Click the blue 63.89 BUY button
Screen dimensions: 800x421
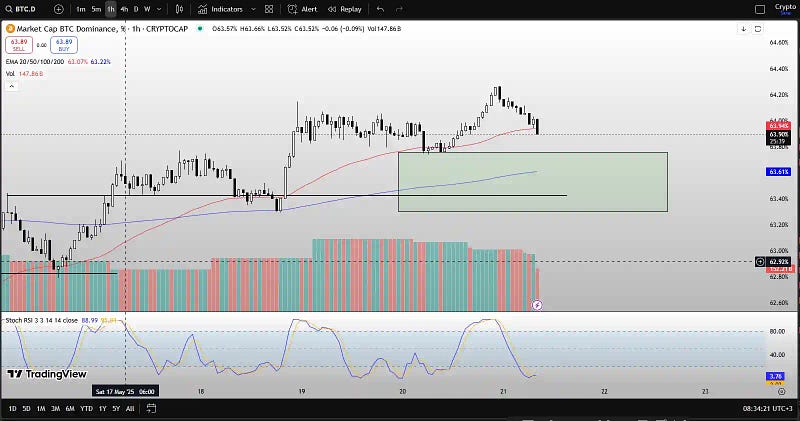click(x=64, y=45)
